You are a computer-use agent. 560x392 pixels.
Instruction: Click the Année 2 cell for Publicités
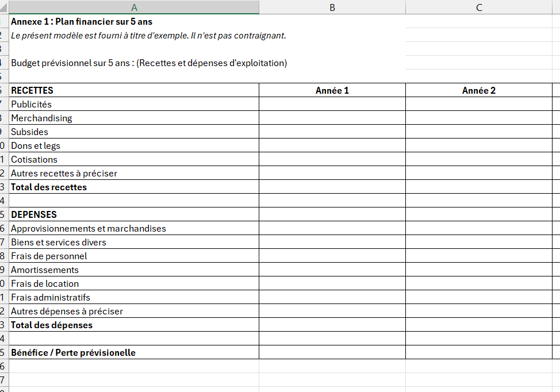point(479,104)
